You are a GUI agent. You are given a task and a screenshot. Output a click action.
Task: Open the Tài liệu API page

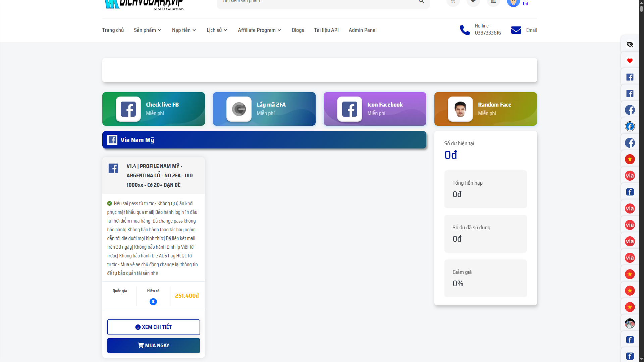326,30
